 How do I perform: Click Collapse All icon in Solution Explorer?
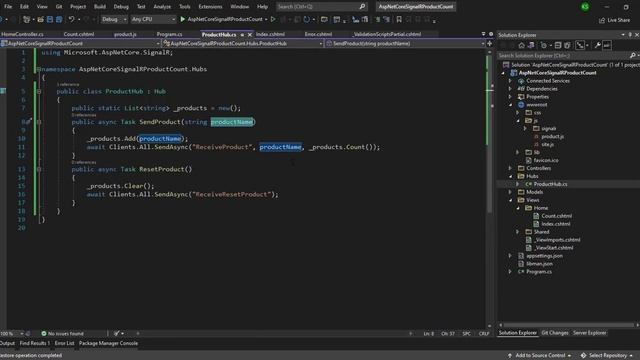(x=558, y=45)
